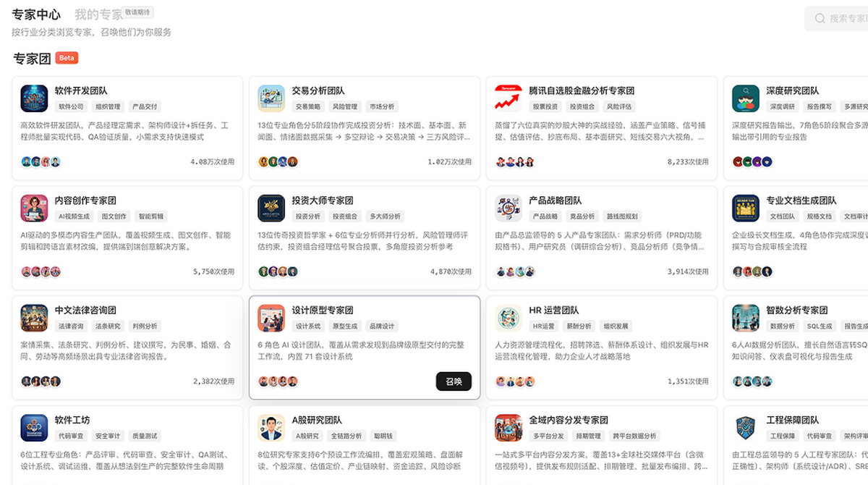Select the 交易策略 tag
Screen dimensions: 868x485
(308, 106)
